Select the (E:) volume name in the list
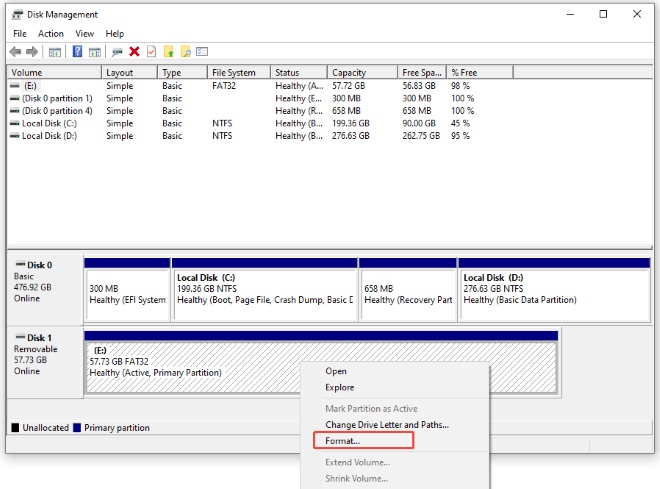Screen dimensions: 660x489 coord(30,85)
